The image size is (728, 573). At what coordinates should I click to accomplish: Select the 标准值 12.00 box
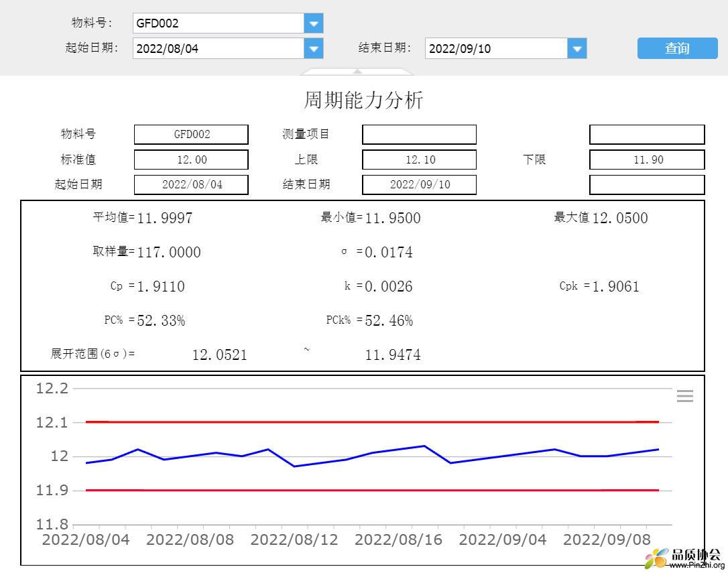tap(191, 160)
